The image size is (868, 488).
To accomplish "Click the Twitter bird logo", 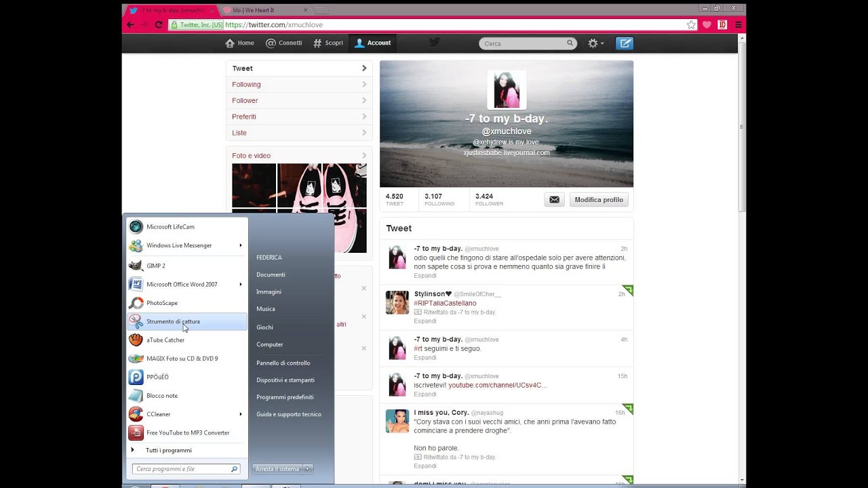I will [435, 42].
